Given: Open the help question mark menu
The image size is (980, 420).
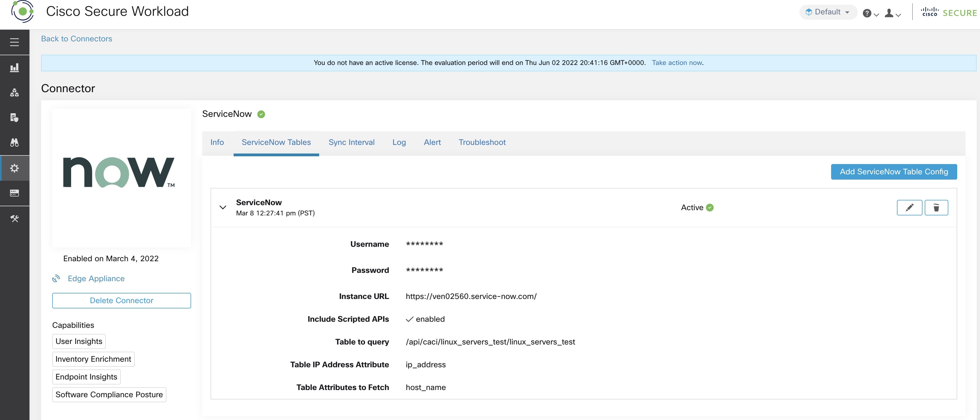Looking at the screenshot, I should coord(871,13).
